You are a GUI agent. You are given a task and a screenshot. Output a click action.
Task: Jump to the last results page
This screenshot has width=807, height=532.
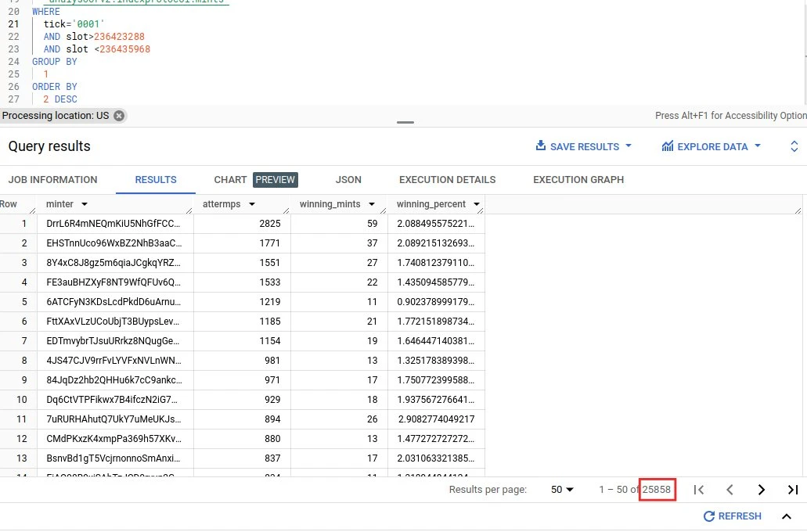pyautogui.click(x=792, y=490)
